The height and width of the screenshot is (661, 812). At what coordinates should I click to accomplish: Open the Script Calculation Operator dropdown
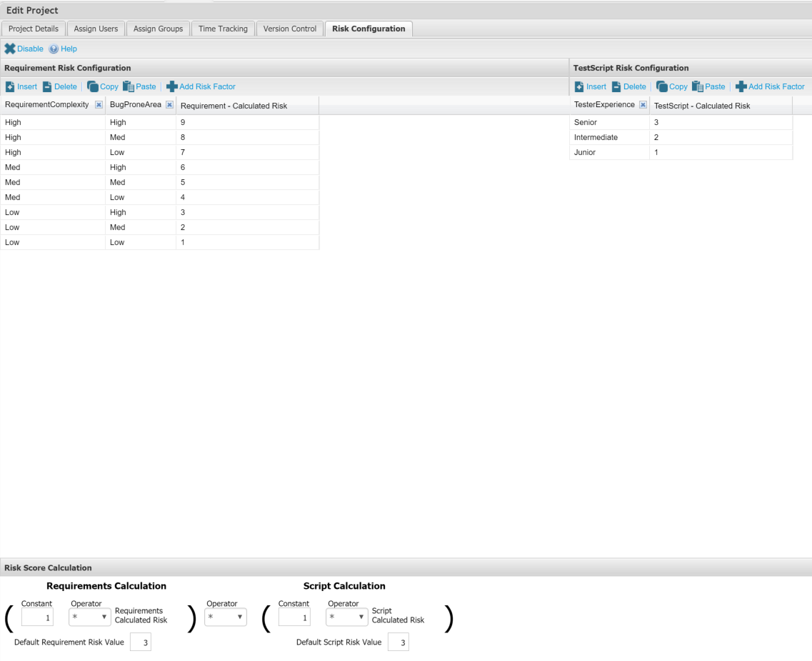(346, 617)
